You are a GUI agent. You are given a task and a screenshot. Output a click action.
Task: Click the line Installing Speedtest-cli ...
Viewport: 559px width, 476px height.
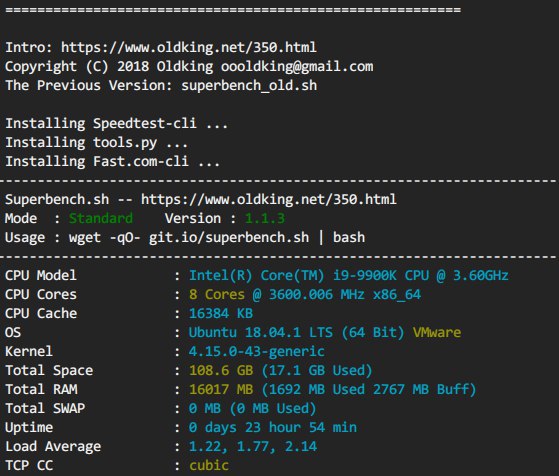click(116, 123)
